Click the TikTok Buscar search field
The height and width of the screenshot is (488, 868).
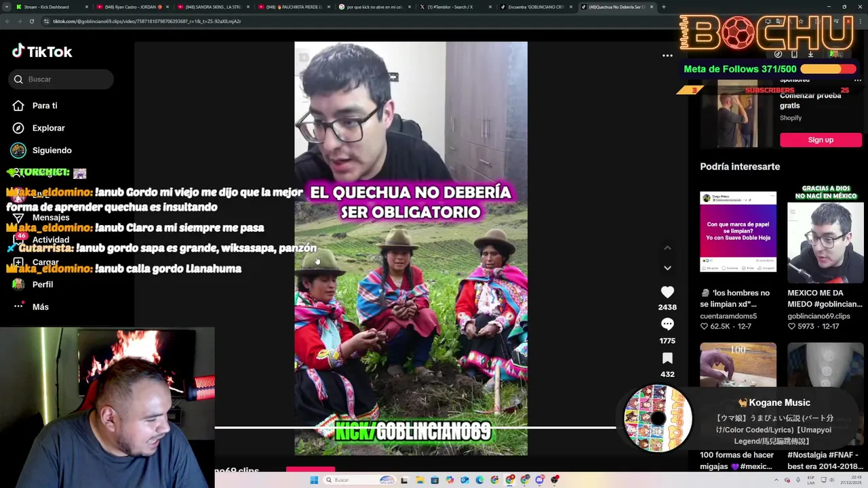[x=61, y=79]
